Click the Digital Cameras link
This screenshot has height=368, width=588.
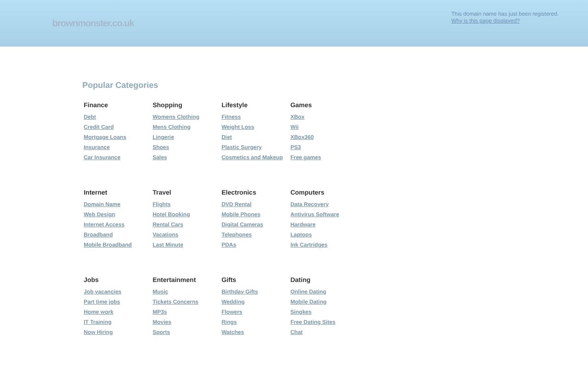(x=242, y=224)
